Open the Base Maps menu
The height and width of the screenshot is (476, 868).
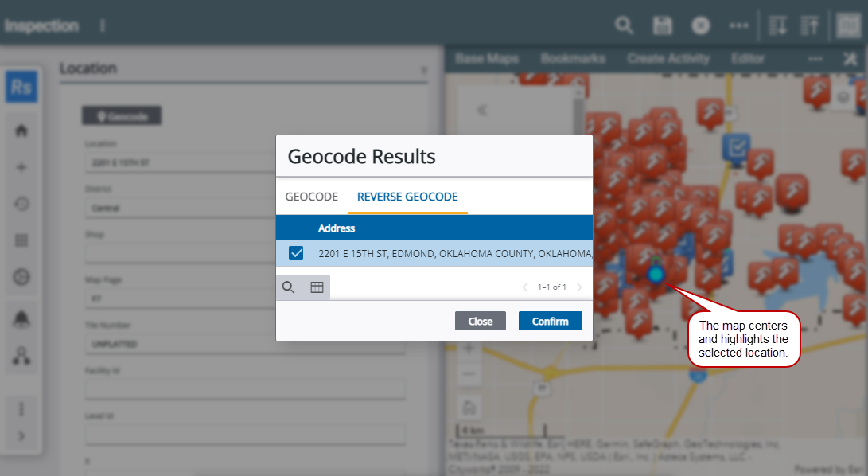coord(486,57)
